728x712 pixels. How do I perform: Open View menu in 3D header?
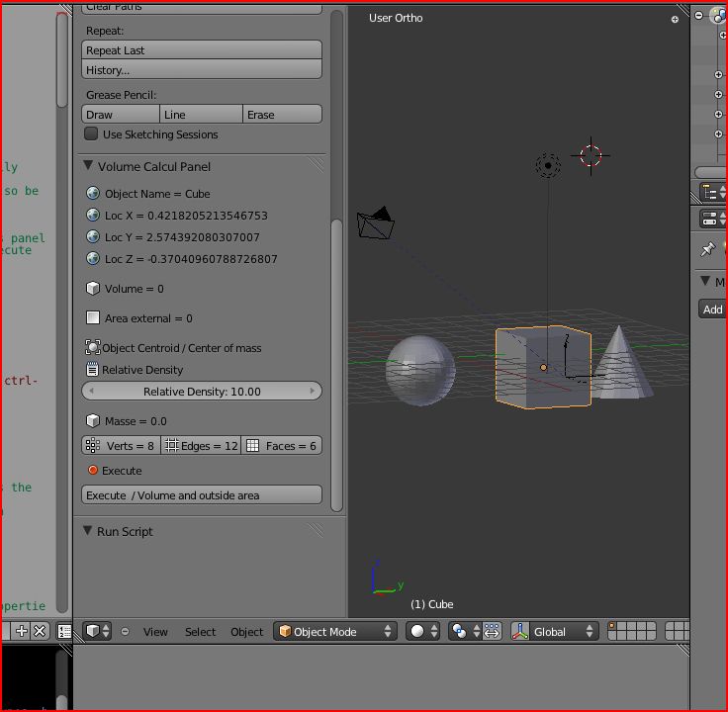155,632
